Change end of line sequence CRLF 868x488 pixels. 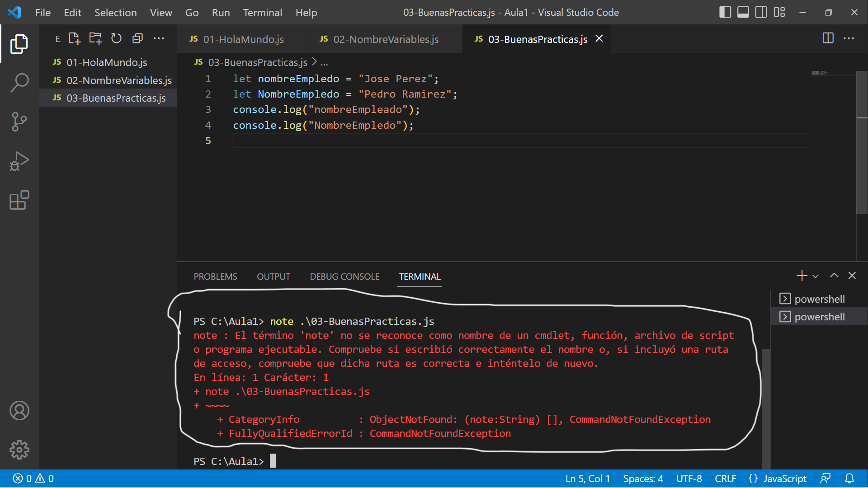(x=725, y=479)
